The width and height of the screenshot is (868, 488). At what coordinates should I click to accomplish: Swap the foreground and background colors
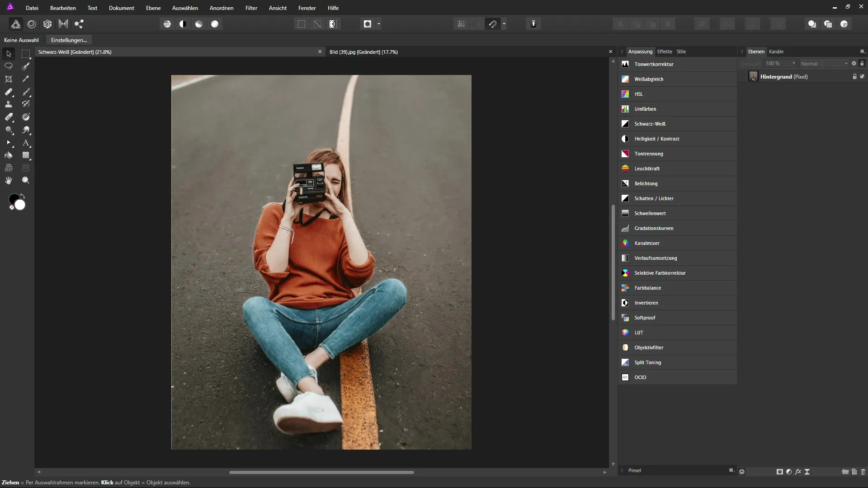[x=23, y=196]
